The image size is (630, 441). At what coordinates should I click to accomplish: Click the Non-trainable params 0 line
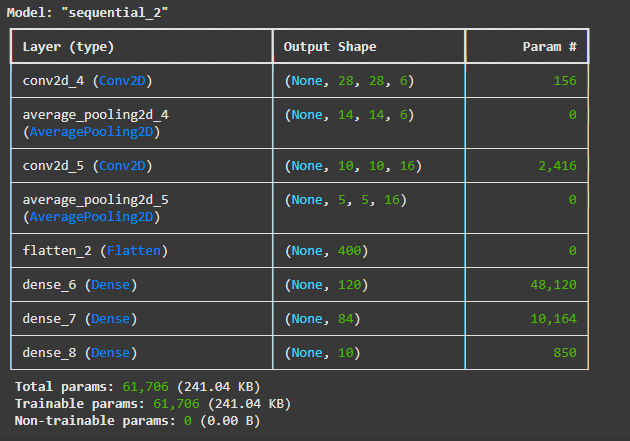pyautogui.click(x=138, y=421)
